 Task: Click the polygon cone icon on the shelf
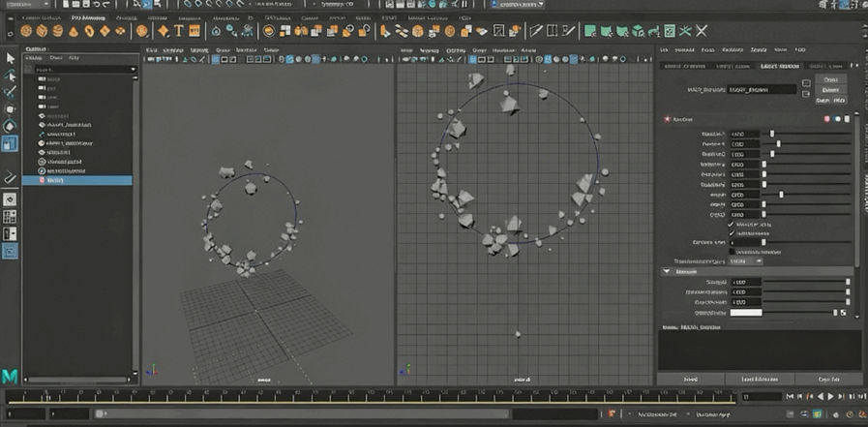coord(74,31)
